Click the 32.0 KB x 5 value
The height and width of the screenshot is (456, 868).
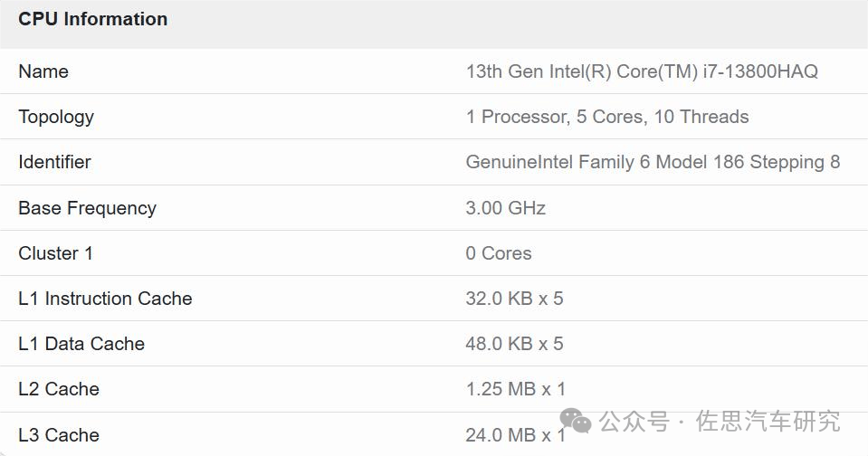pyautogui.click(x=514, y=299)
